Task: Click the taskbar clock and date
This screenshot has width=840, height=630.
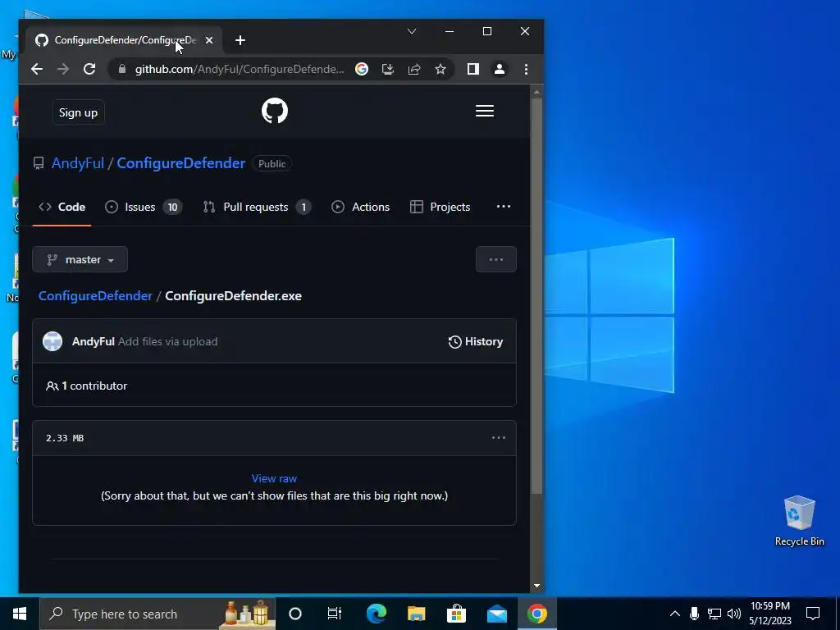Action: pos(769,614)
